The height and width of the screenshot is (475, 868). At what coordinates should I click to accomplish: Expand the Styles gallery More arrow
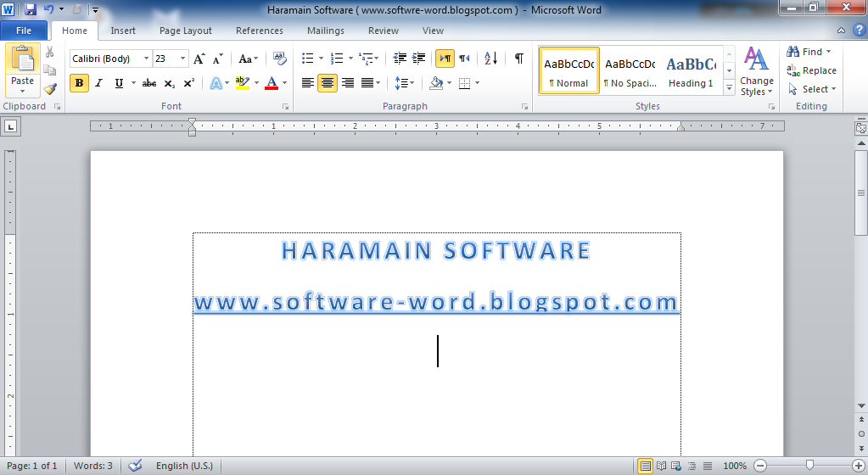tap(729, 88)
